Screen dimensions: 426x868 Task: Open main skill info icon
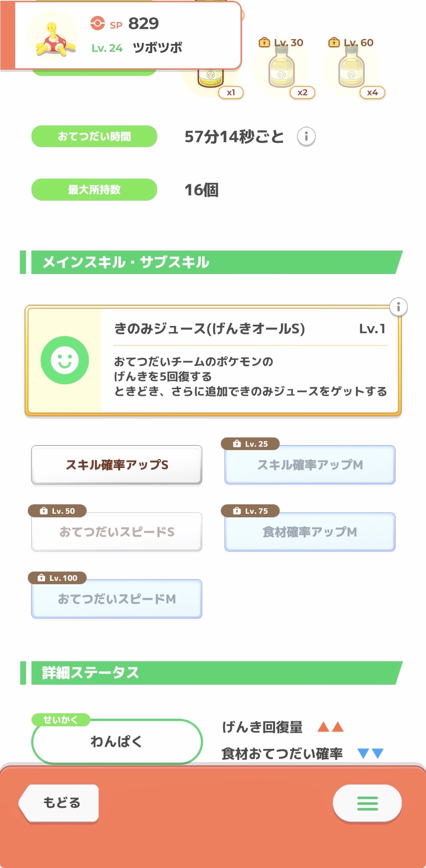[x=398, y=307]
